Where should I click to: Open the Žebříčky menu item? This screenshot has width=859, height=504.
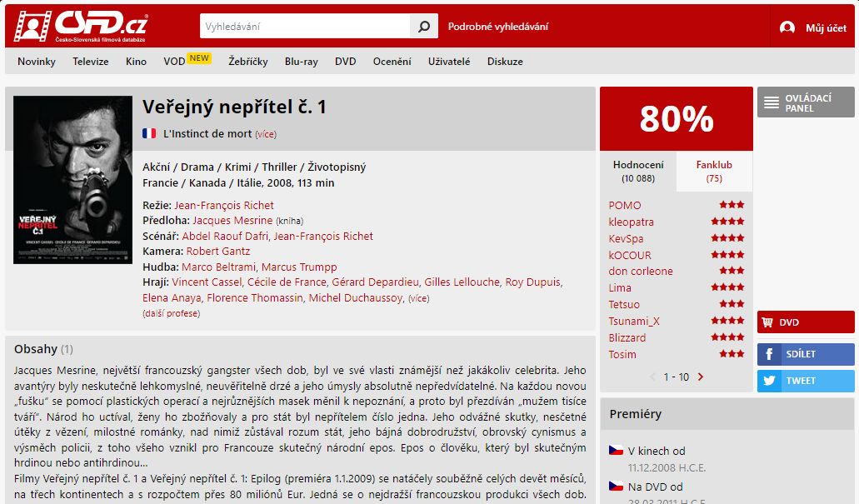point(247,62)
